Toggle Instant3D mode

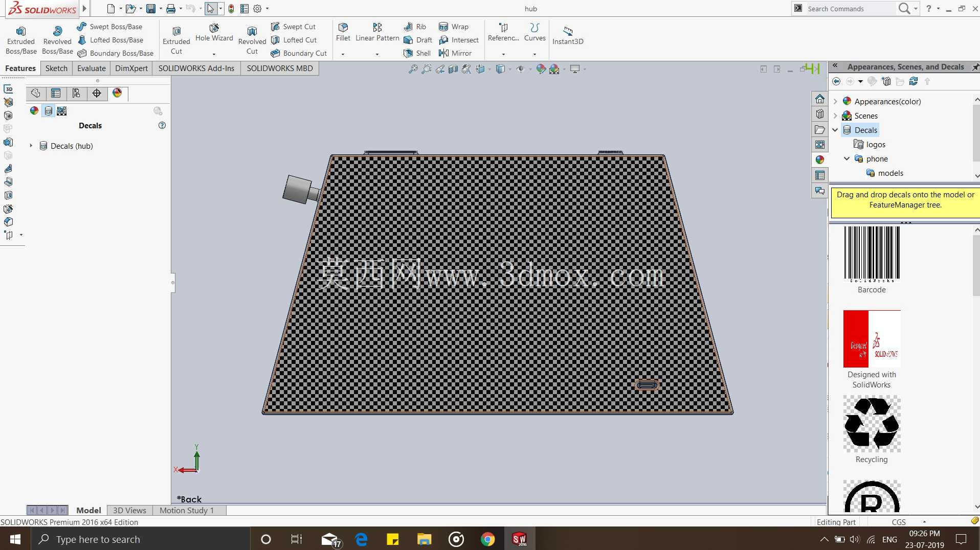coord(568,35)
